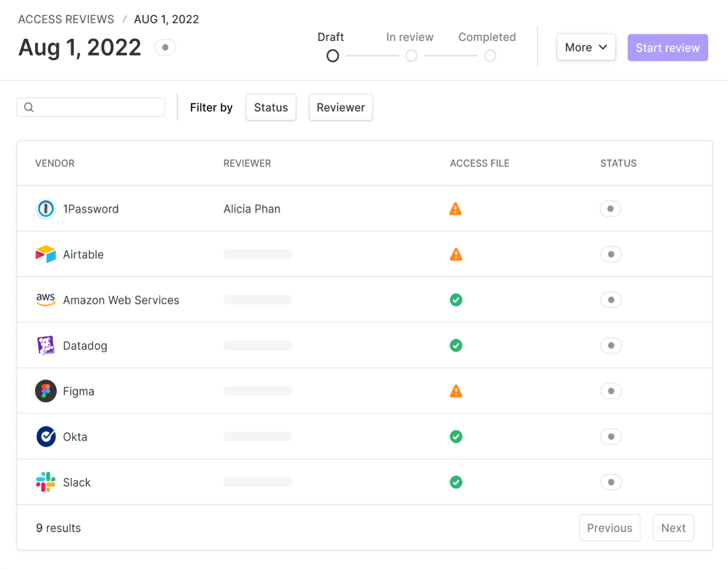Click the Airtable vendor name

point(83,255)
